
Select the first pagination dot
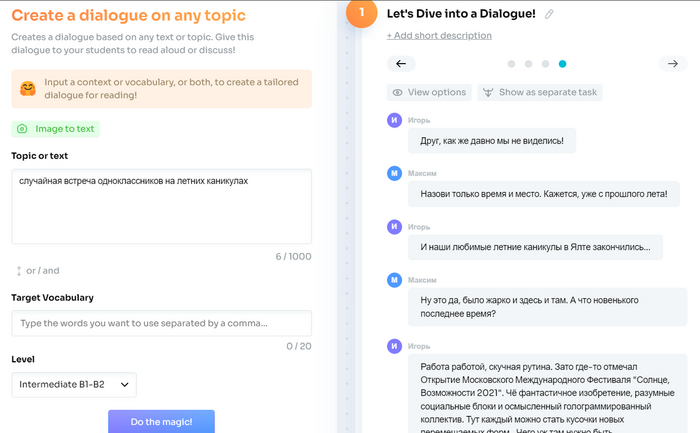pos(511,64)
